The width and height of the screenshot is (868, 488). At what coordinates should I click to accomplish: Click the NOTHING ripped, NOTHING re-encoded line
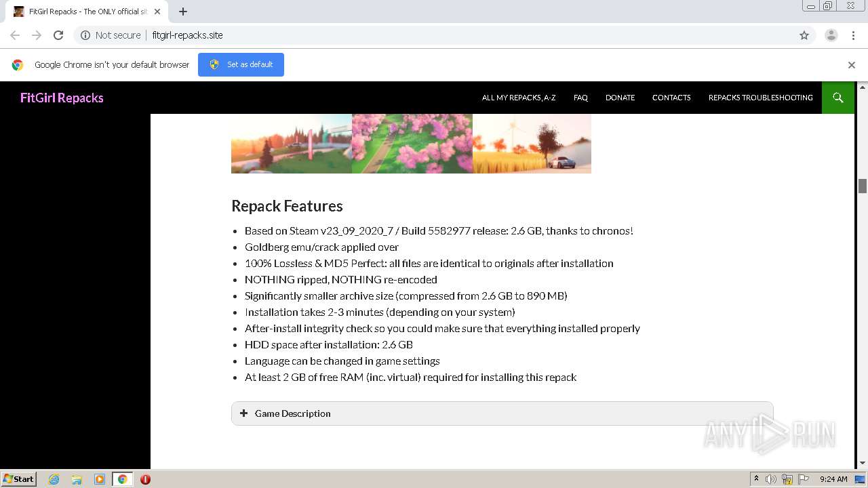point(340,279)
